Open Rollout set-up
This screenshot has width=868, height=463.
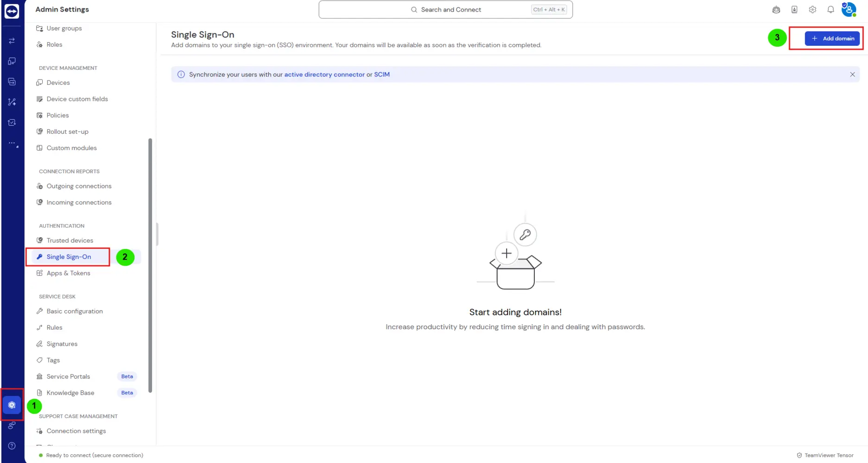point(67,131)
